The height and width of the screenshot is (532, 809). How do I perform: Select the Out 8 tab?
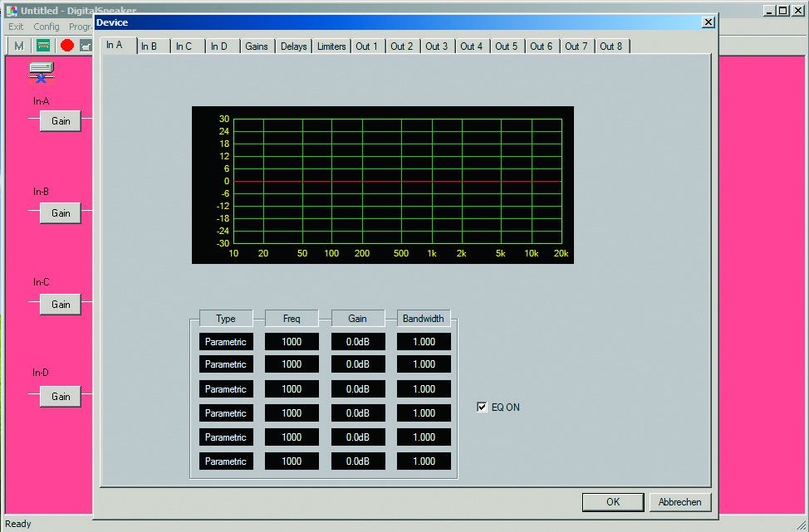click(x=611, y=46)
